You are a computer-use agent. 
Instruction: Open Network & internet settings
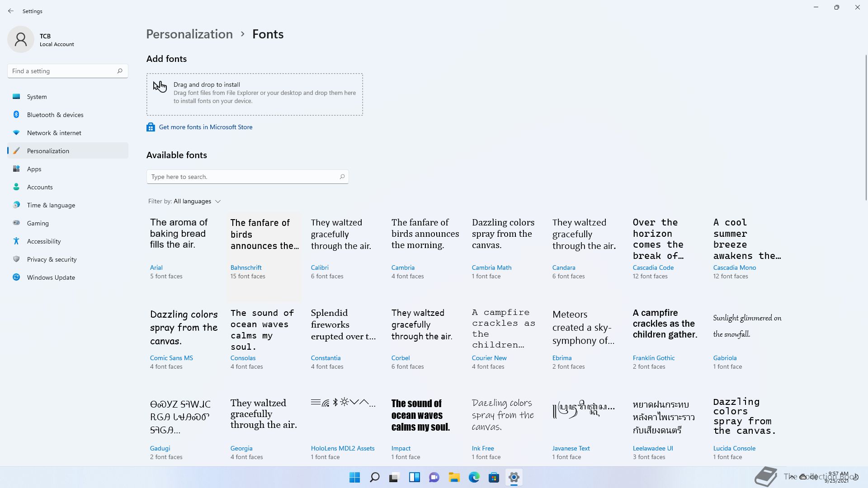68,133
